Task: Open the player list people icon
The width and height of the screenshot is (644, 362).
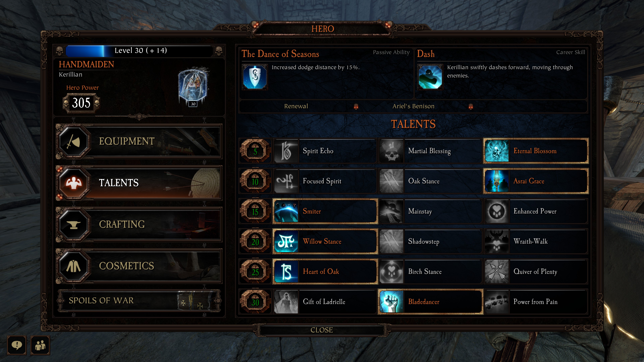Action: click(40, 345)
